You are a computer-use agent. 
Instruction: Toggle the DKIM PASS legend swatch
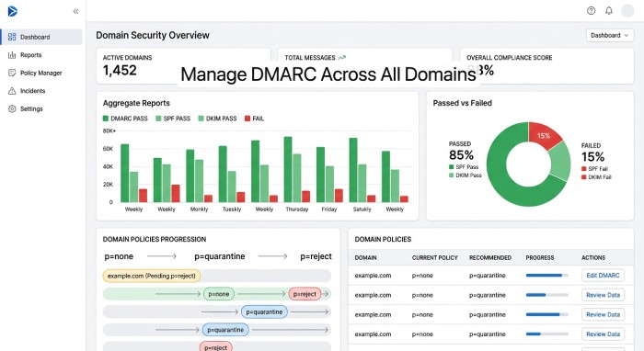coord(201,119)
